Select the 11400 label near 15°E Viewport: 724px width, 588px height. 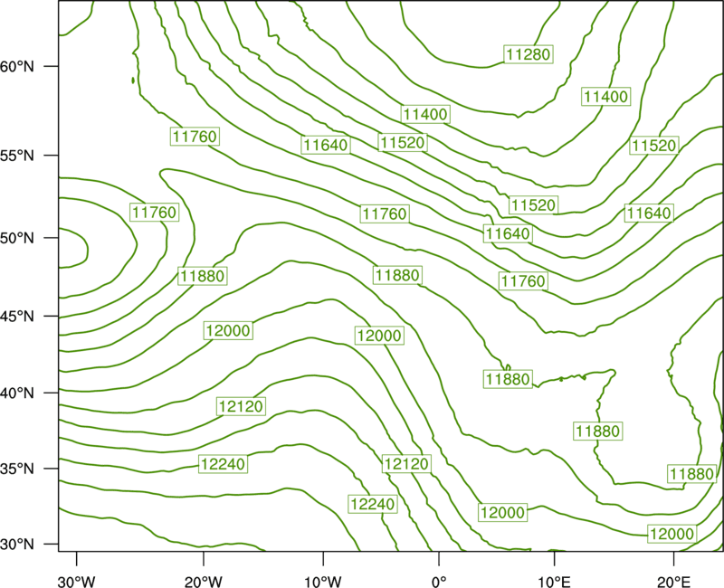click(x=605, y=97)
